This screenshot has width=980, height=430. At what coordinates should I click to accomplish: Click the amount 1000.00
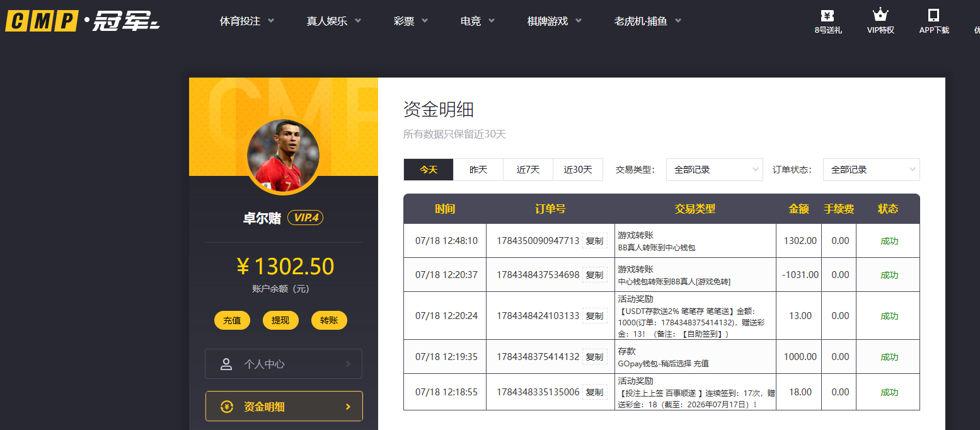point(800,357)
